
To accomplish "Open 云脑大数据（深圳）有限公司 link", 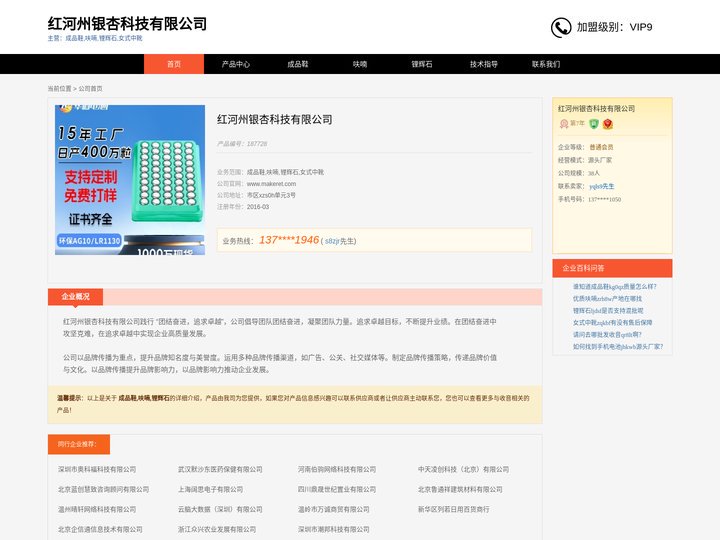I will coord(220,509).
